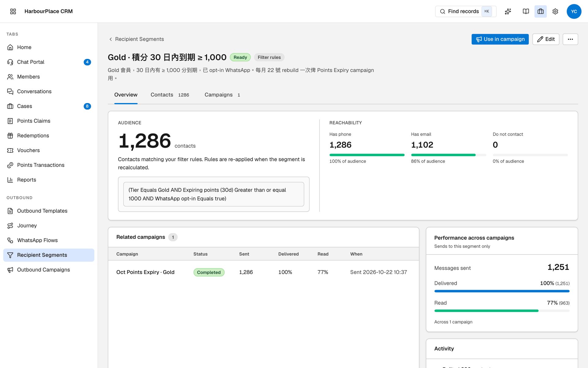Click the Has email progress bar
The image size is (588, 368).
[448, 155]
